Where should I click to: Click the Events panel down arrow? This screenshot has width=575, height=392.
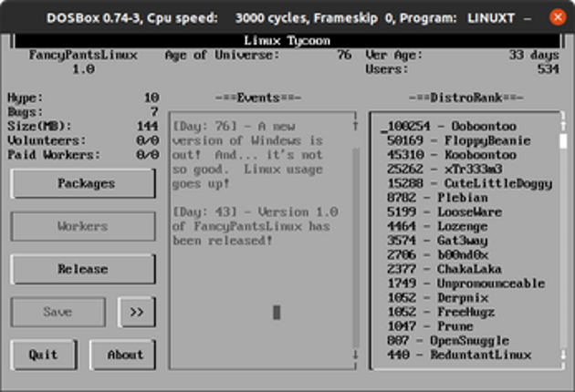coord(355,355)
